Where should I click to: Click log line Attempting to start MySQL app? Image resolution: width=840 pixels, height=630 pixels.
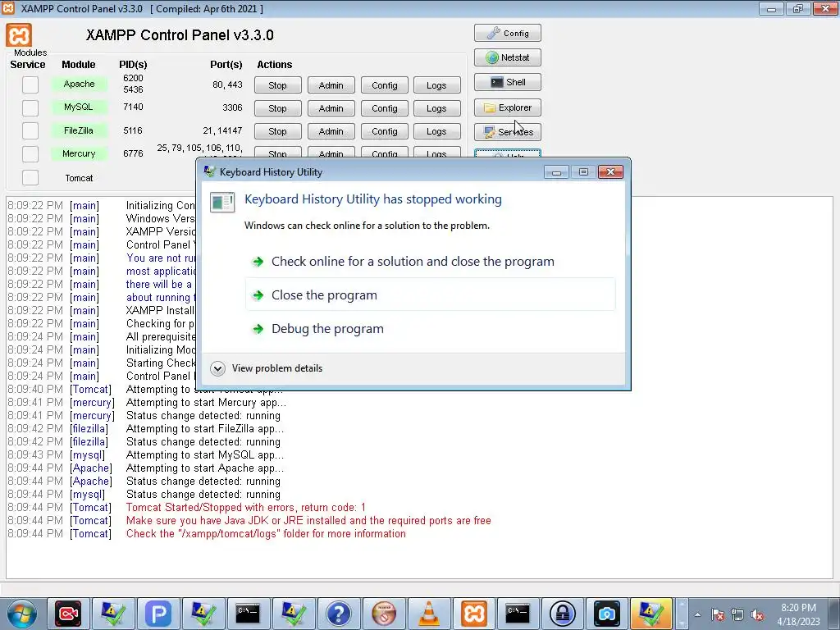(x=205, y=454)
